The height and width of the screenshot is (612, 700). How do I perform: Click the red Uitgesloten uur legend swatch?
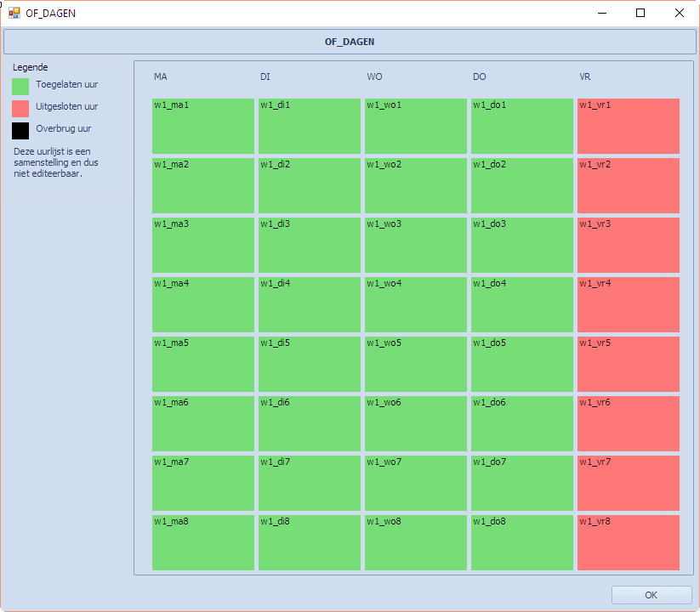(x=20, y=109)
